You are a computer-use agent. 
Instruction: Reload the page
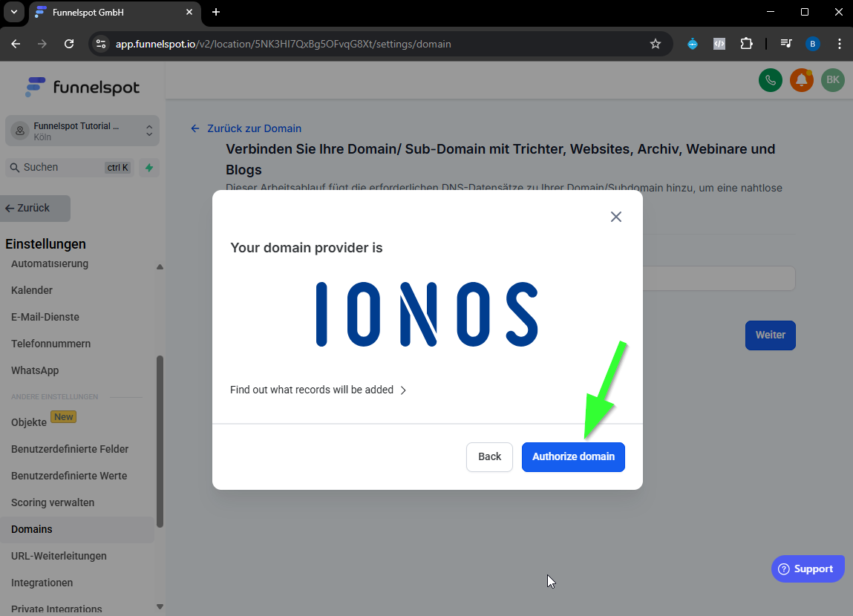point(69,44)
